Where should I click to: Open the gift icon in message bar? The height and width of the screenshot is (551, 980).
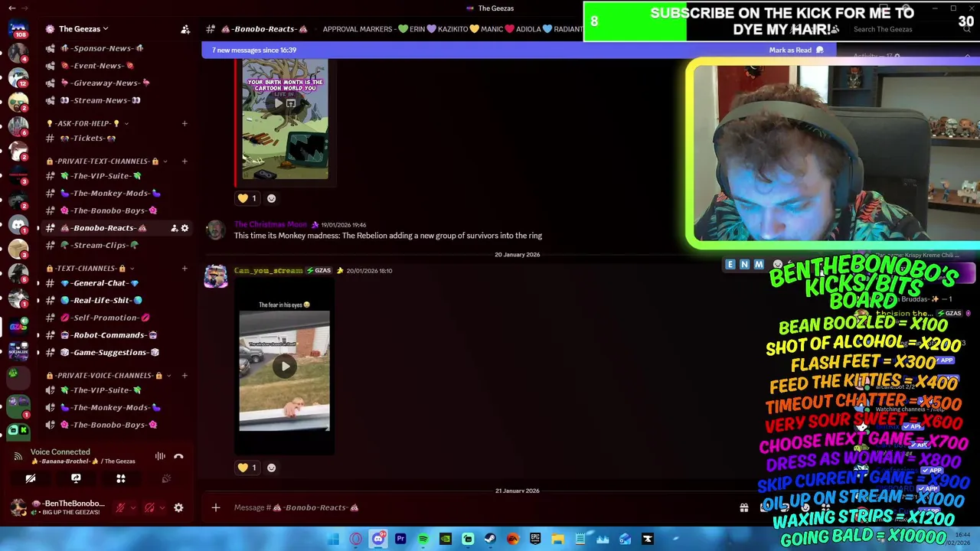(x=743, y=507)
